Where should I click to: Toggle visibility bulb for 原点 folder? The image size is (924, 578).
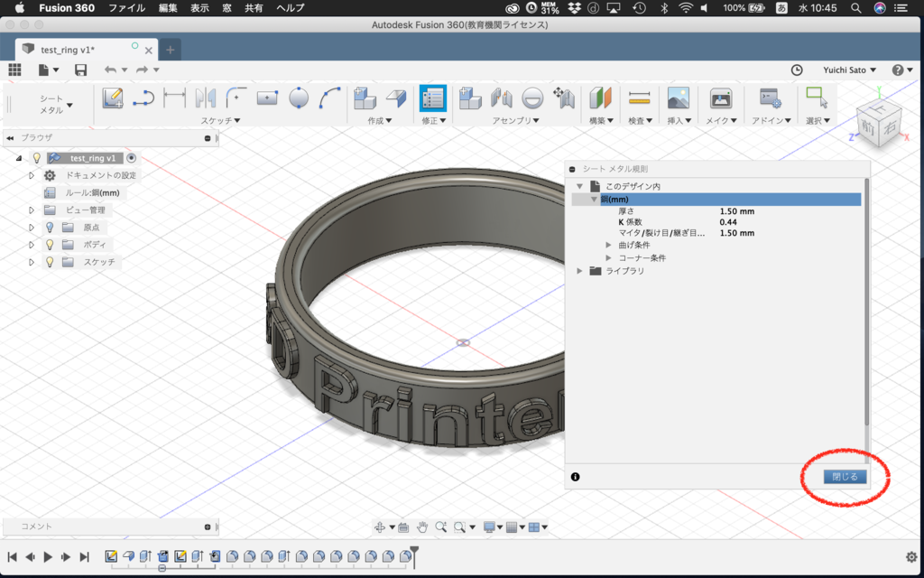[51, 227]
